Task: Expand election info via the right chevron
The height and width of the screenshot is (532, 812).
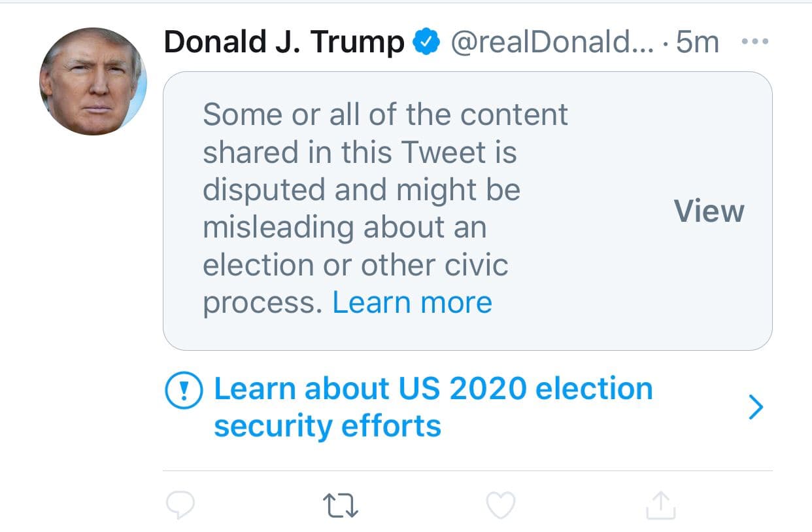Action: pos(756,407)
